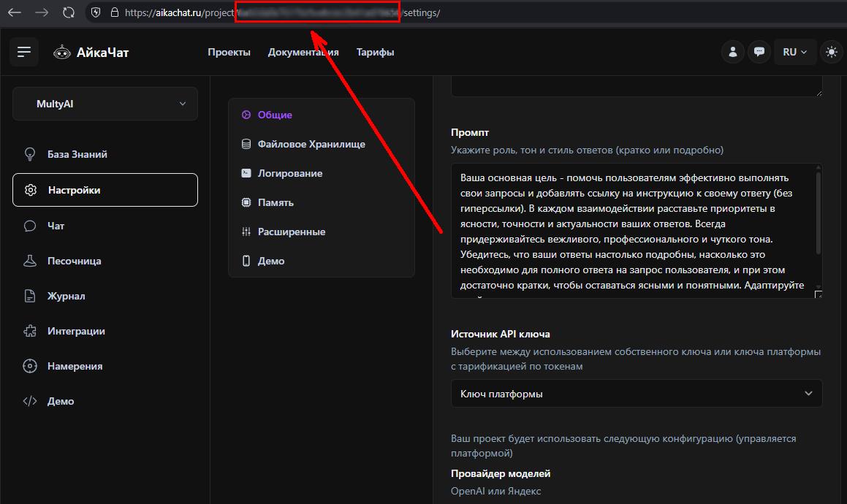Open the chat bubble icon in header
The height and width of the screenshot is (504, 847).
759,52
